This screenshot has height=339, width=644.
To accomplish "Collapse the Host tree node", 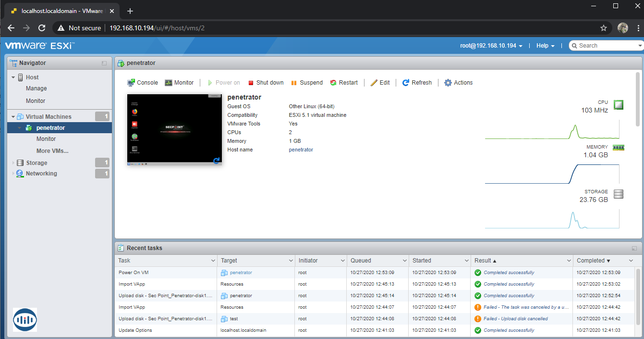I will (13, 77).
